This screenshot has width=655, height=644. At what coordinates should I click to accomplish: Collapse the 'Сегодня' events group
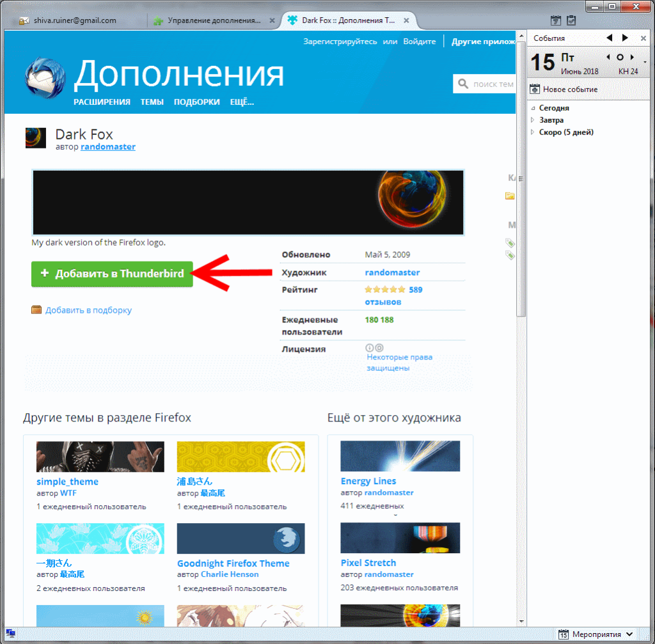click(x=533, y=108)
